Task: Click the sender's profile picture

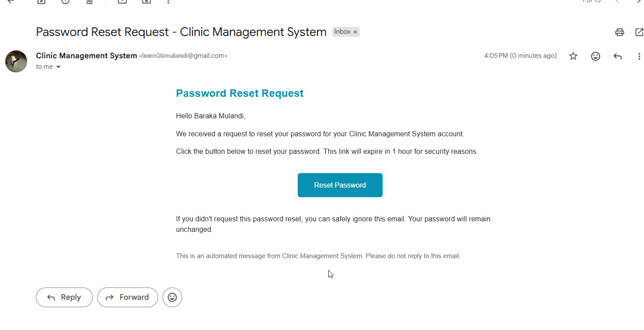Action: pyautogui.click(x=16, y=61)
